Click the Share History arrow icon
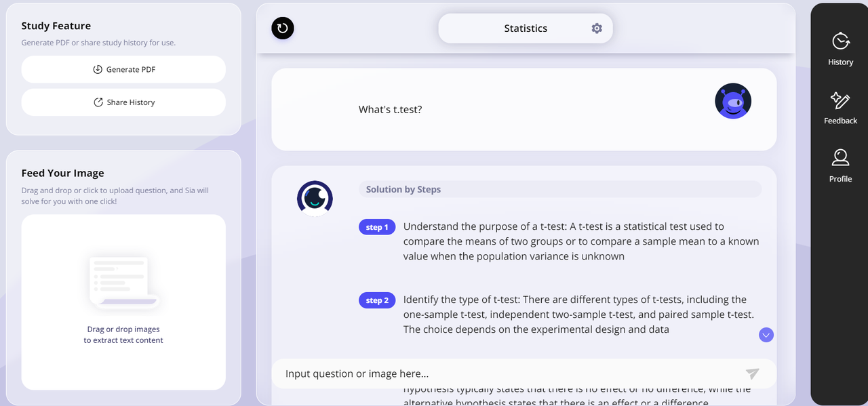868x406 pixels. tap(98, 102)
